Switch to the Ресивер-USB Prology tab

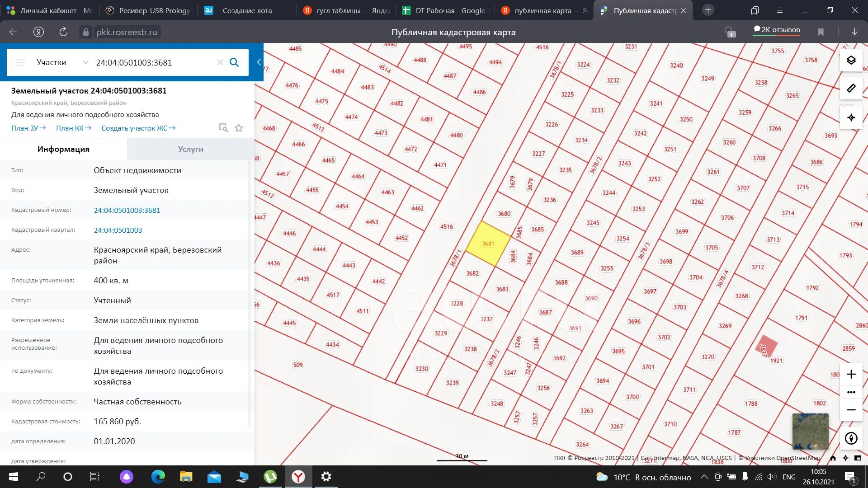pyautogui.click(x=148, y=10)
